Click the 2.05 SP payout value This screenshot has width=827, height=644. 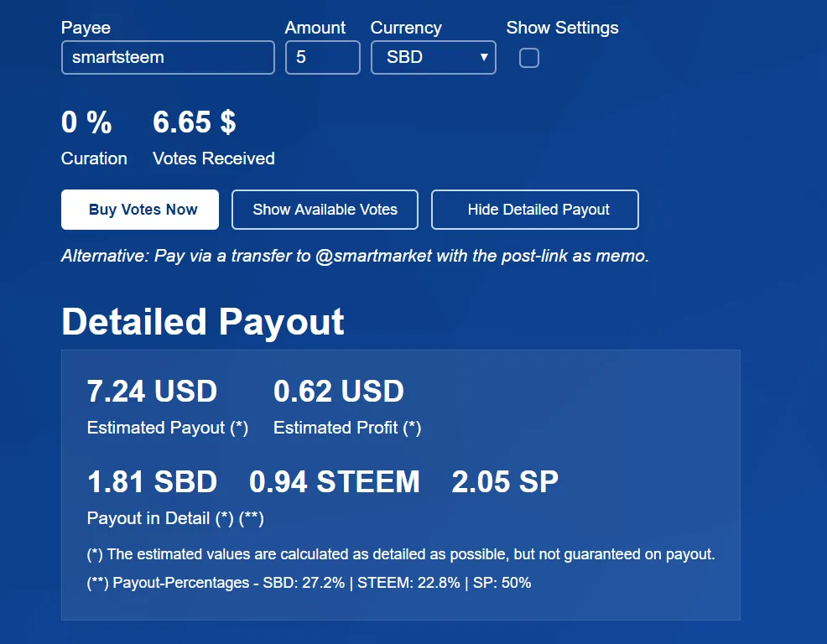pyautogui.click(x=505, y=482)
